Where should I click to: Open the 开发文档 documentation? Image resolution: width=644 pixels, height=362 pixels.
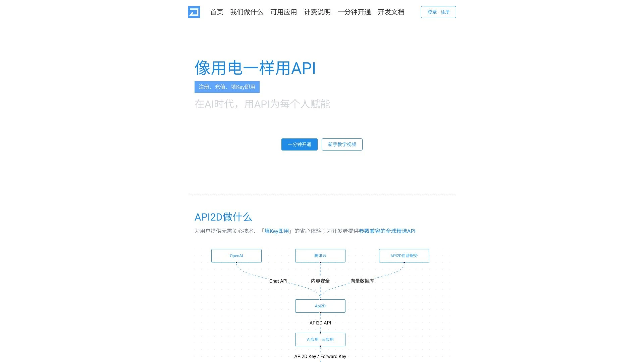pyautogui.click(x=391, y=12)
